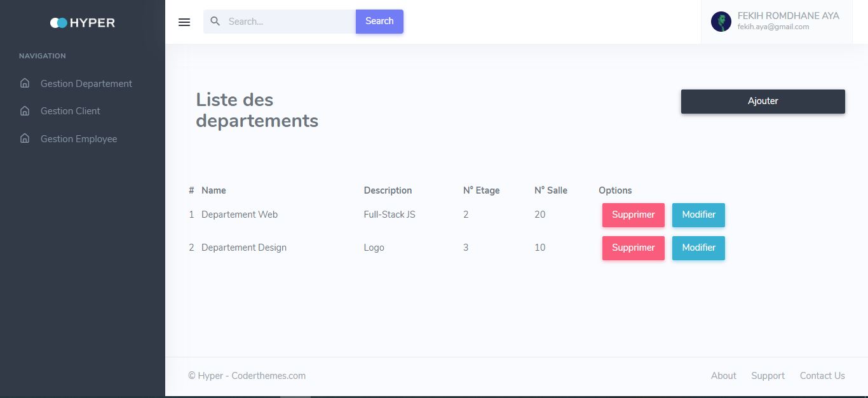Click Modifier for Departement Web
The width and height of the screenshot is (868, 398).
698,215
